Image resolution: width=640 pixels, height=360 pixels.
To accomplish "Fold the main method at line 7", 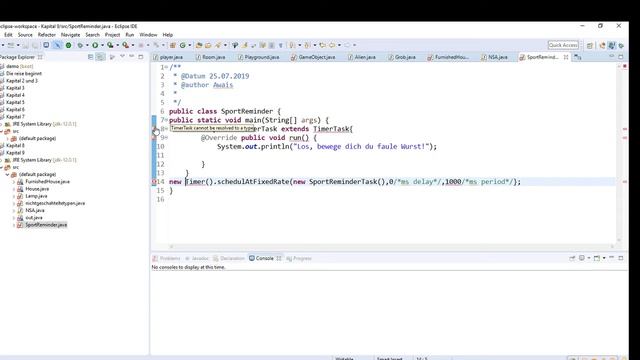I will [x=166, y=120].
